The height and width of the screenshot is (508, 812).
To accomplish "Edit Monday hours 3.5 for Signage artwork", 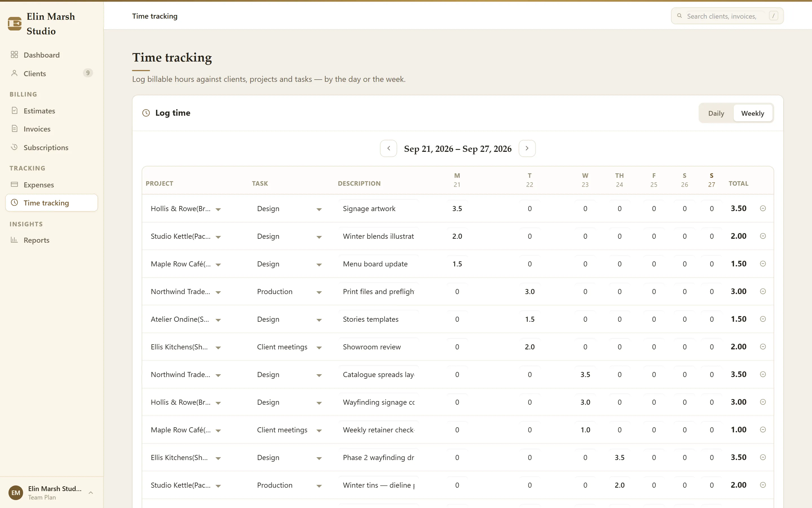I will tap(457, 209).
